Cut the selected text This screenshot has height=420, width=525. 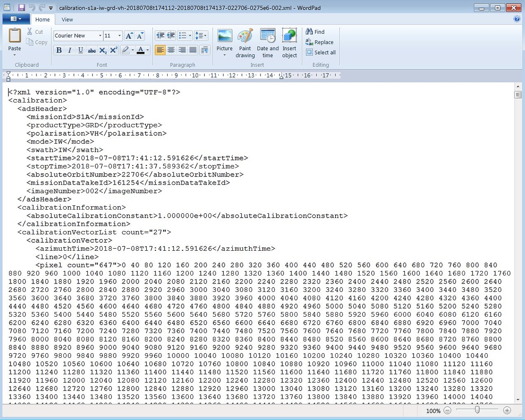[35, 32]
